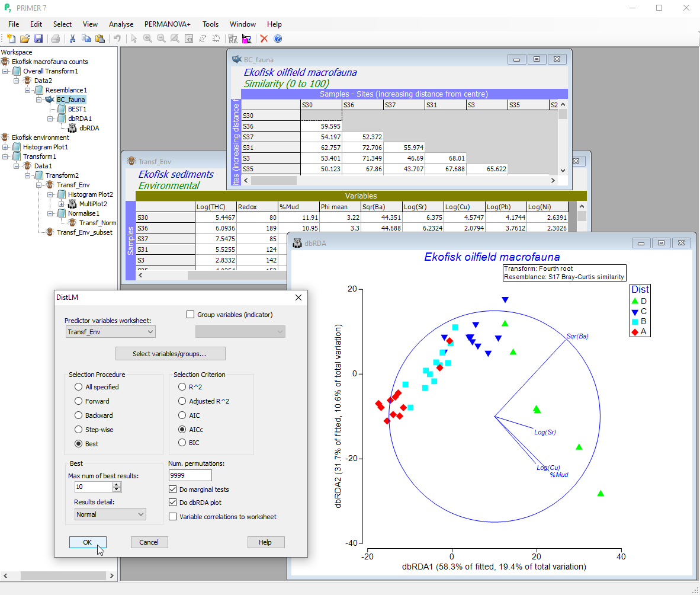Open help via blue question mark icon

(x=278, y=39)
